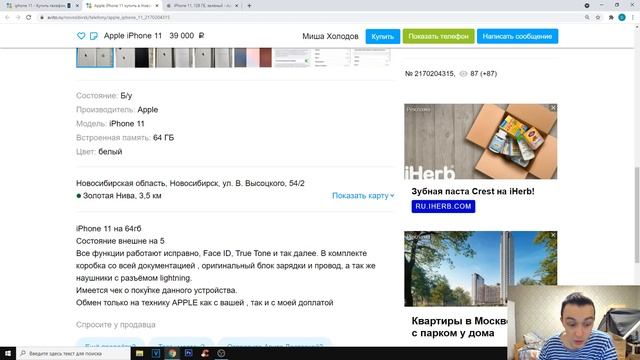Switch to first browser tab iphone 11
The height and width of the screenshot is (360, 640).
(x=39, y=6)
